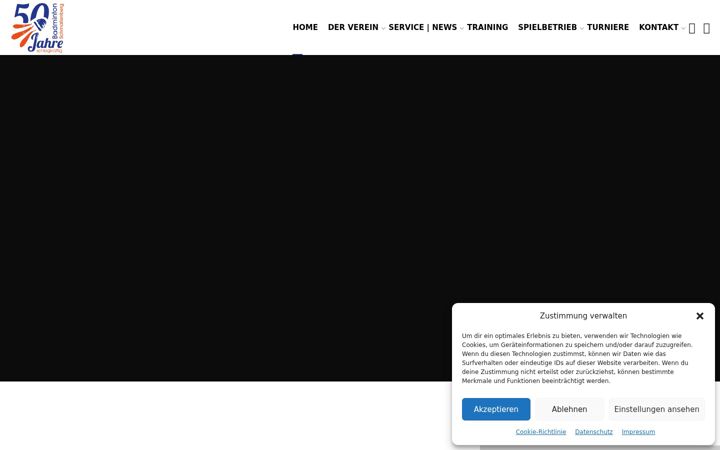
Task: Click the 50 Jahre Badminton logo
Action: point(38,28)
